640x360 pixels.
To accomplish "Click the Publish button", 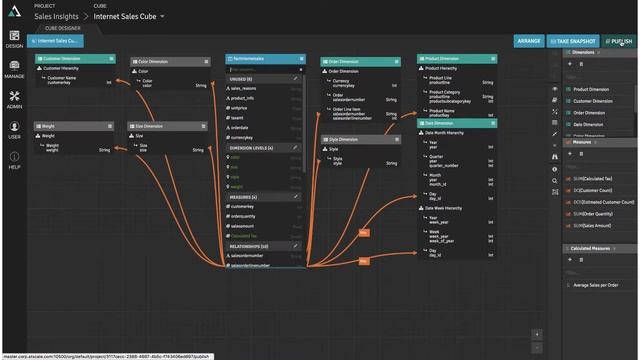I will pos(618,41).
